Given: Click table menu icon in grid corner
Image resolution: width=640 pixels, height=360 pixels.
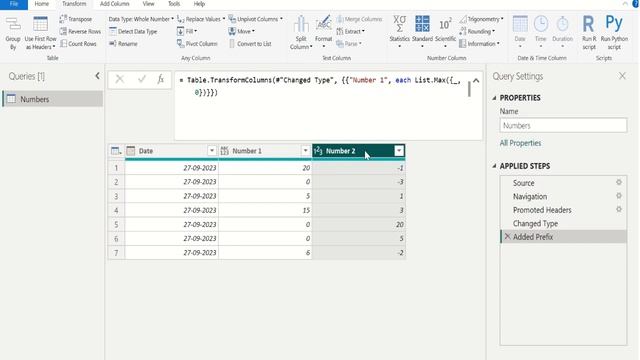Looking at the screenshot, I should (116, 151).
